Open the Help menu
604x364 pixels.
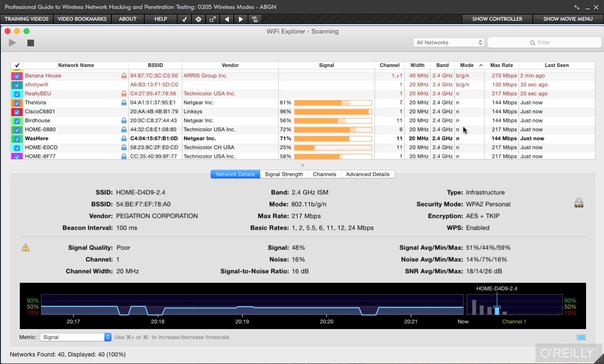coord(161,19)
